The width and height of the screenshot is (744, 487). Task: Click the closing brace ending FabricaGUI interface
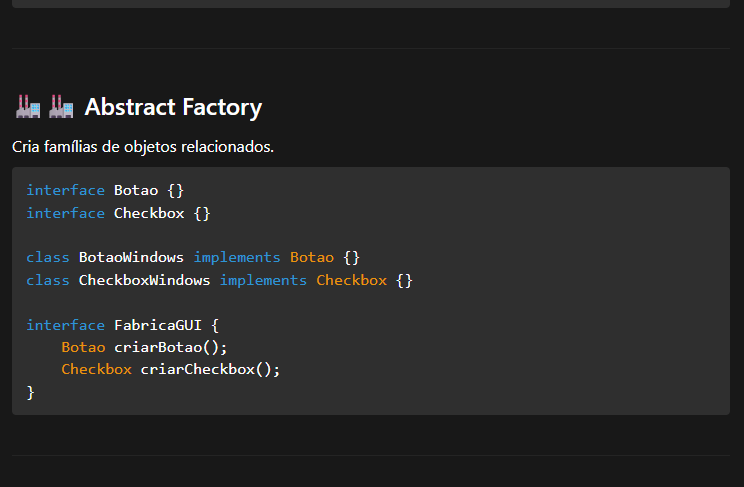[x=31, y=392]
